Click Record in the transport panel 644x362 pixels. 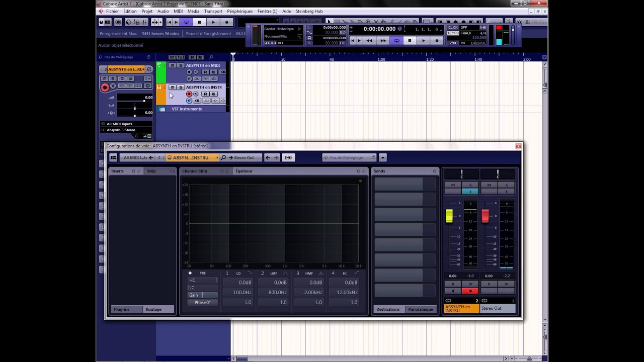437,41
